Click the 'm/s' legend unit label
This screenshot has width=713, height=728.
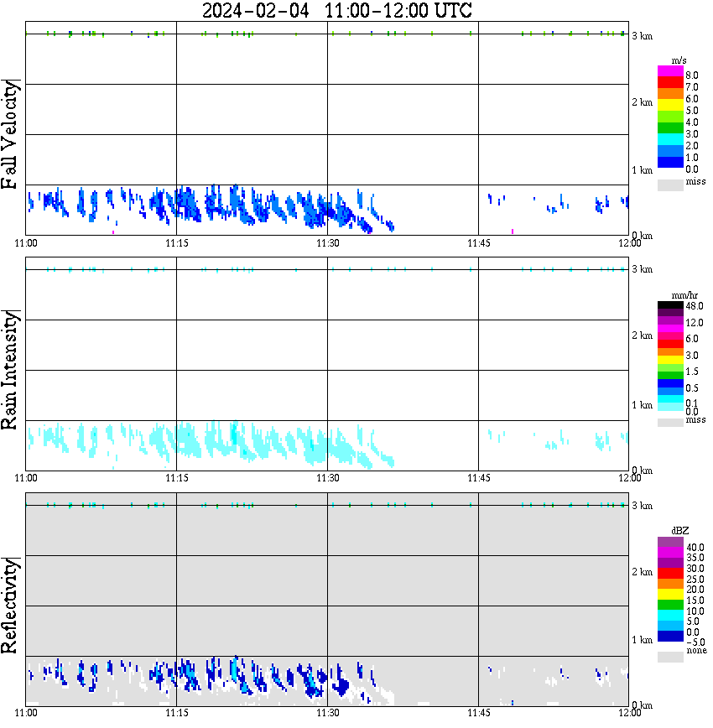coord(679,61)
